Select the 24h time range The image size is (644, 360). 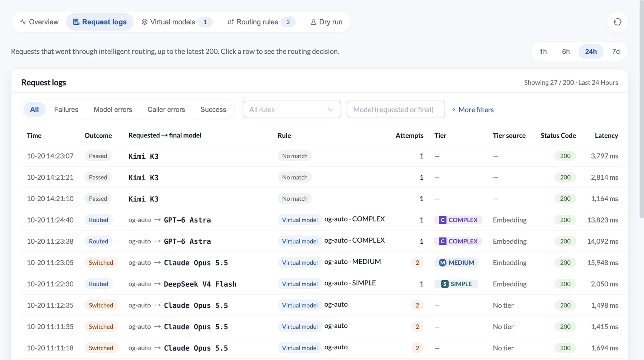[591, 52]
